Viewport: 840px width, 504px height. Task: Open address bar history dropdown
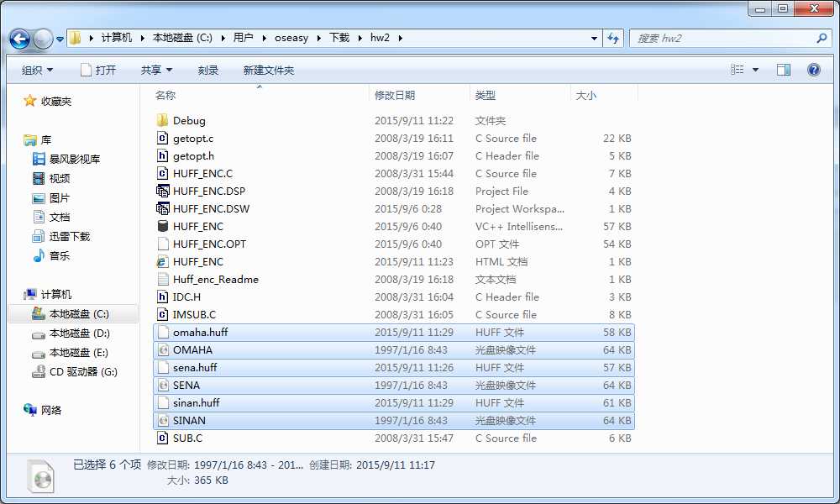pos(594,39)
